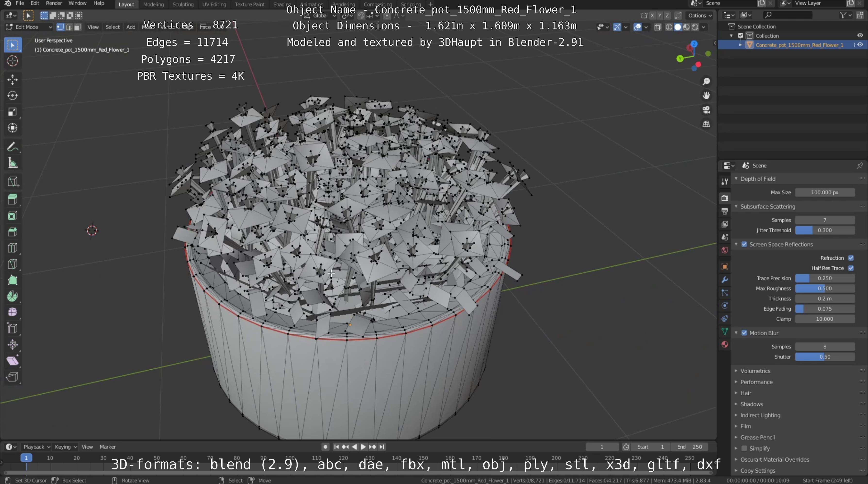Disable the Motion Blur checkbox
The width and height of the screenshot is (868, 484).
pos(744,333)
